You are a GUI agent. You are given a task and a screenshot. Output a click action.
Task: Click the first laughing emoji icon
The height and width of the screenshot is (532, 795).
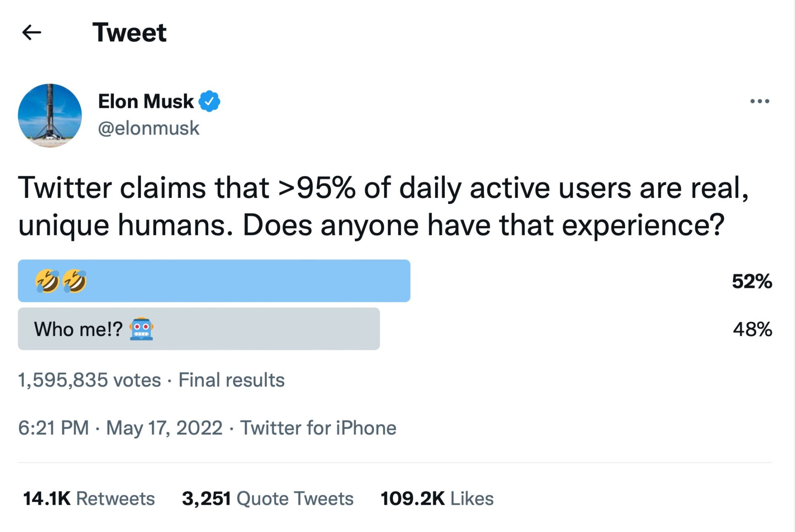pos(47,281)
